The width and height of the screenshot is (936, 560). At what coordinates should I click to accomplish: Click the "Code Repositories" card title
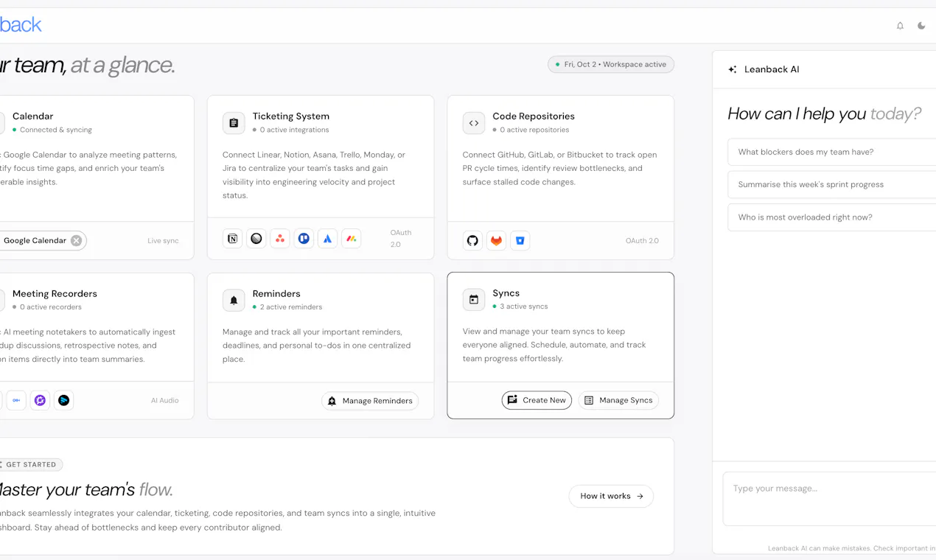pyautogui.click(x=534, y=116)
